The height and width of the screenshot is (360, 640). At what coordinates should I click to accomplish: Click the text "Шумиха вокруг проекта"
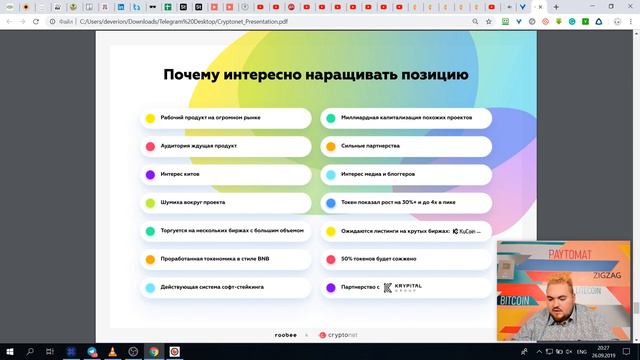click(x=193, y=202)
